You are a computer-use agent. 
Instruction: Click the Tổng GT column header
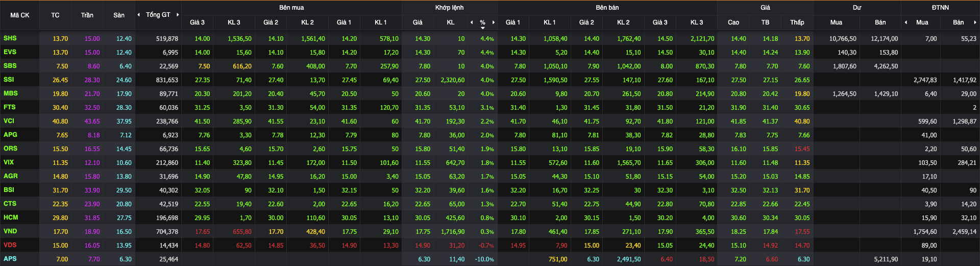pos(158,15)
